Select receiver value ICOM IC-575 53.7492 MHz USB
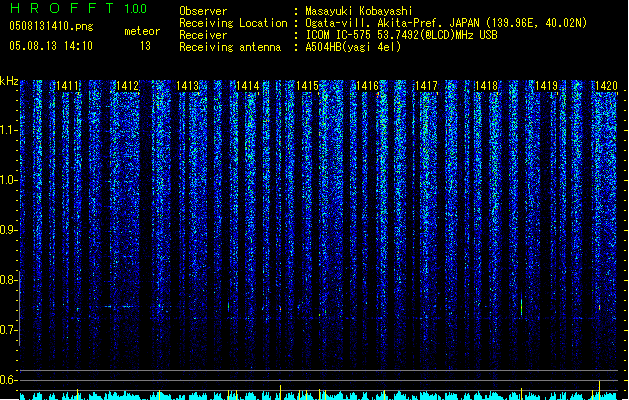Viewport: 629px width, 400px height. click(402, 35)
